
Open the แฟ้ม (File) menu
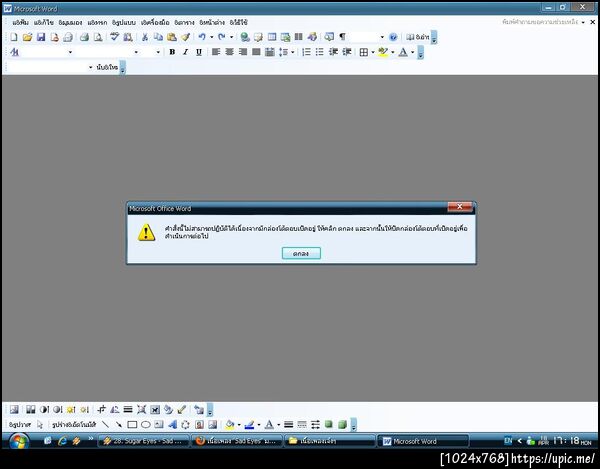tap(20, 23)
